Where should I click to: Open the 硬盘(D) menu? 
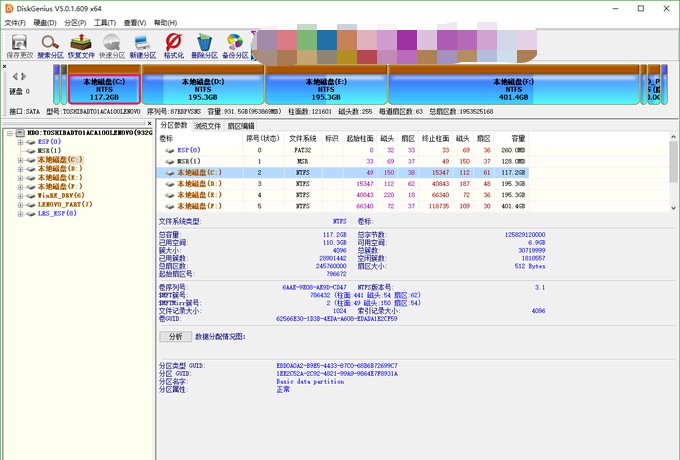point(44,21)
